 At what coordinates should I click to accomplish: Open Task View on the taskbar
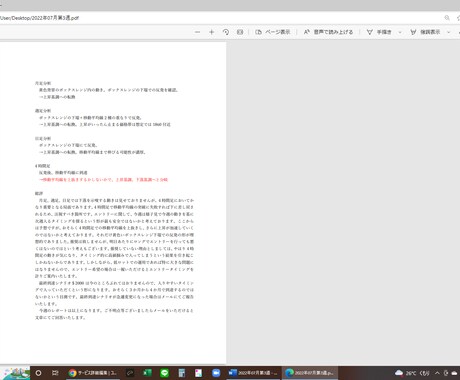click(x=55, y=373)
